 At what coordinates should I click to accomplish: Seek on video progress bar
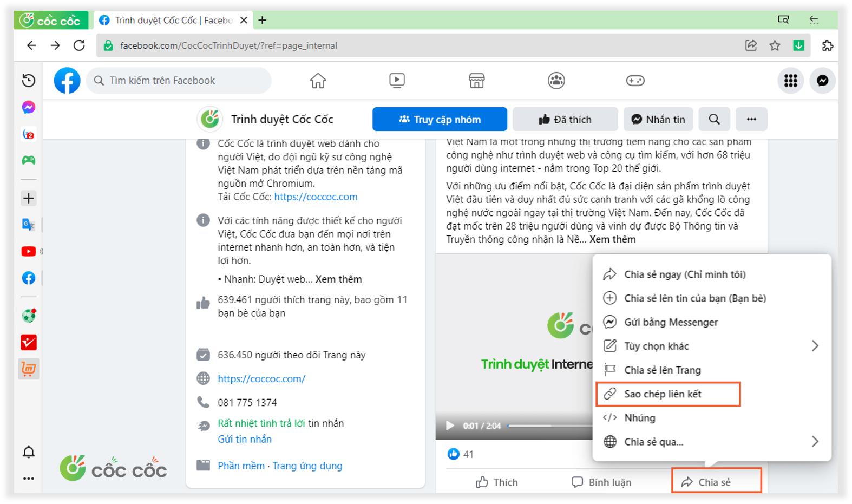pos(549,426)
